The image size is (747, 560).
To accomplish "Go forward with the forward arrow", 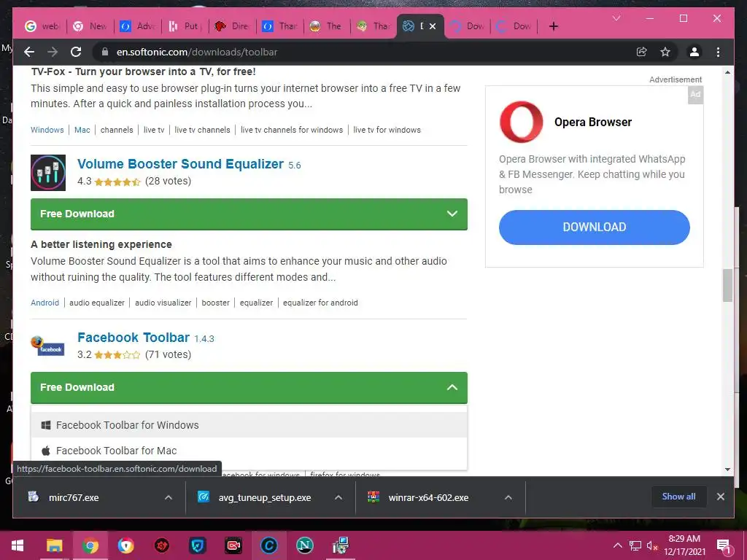I will [53, 52].
